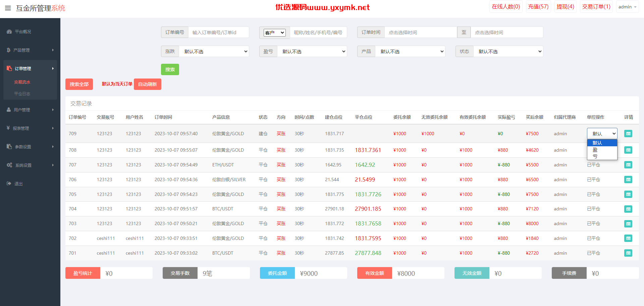The image size is (644, 306).
Task: Click 互金所管理系统 title
Action: [x=41, y=8]
